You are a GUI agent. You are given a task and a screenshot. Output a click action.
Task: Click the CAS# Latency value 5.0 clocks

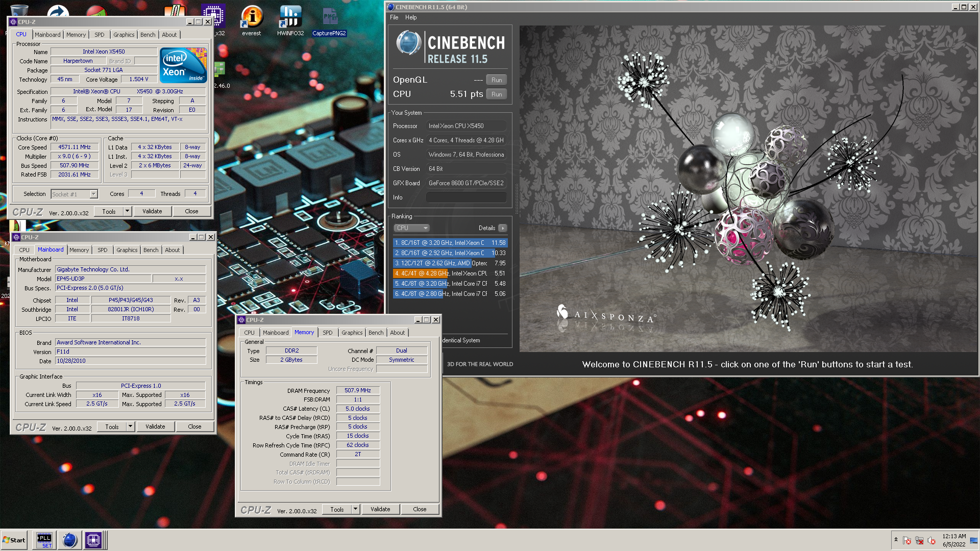tap(358, 409)
